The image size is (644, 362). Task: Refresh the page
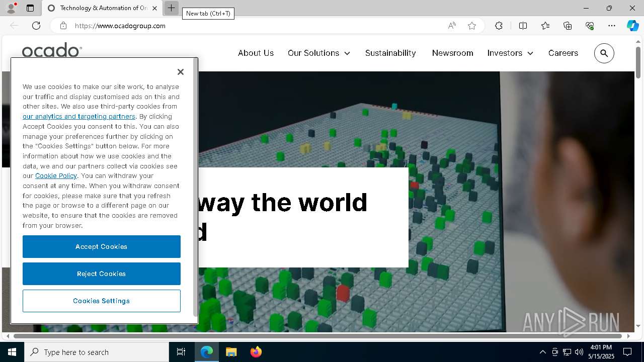(36, 26)
